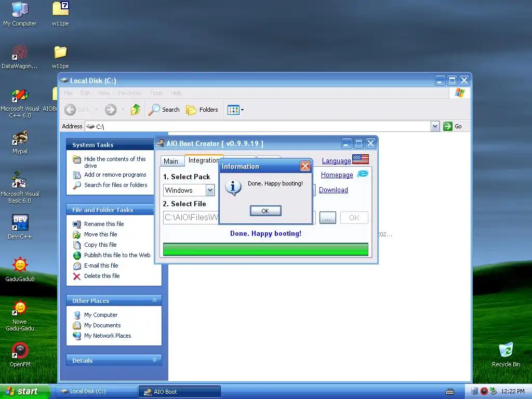Click Hide the contents of this drive
This screenshot has width=532, height=399.
[115, 162]
